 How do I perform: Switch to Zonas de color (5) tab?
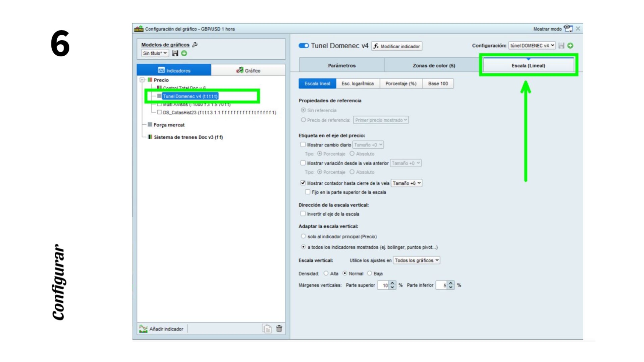click(434, 66)
